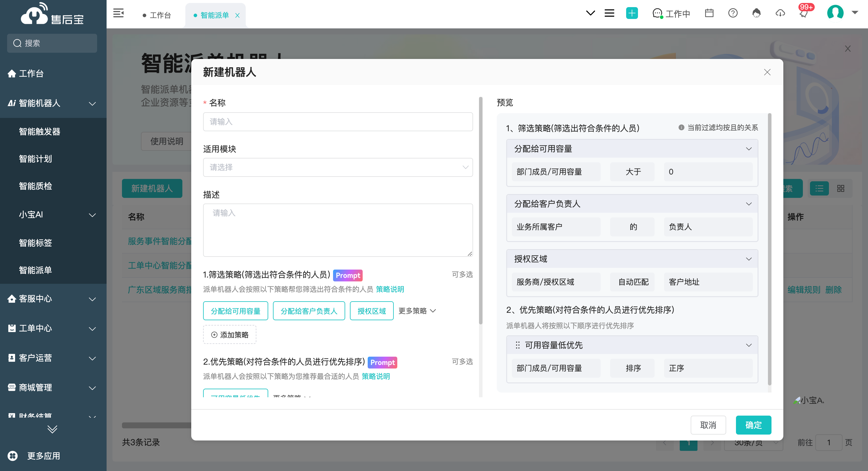Screen dimensions: 868x471
Task: Collapse 分配给客户负责人 preview panel chevron
Action: point(749,204)
